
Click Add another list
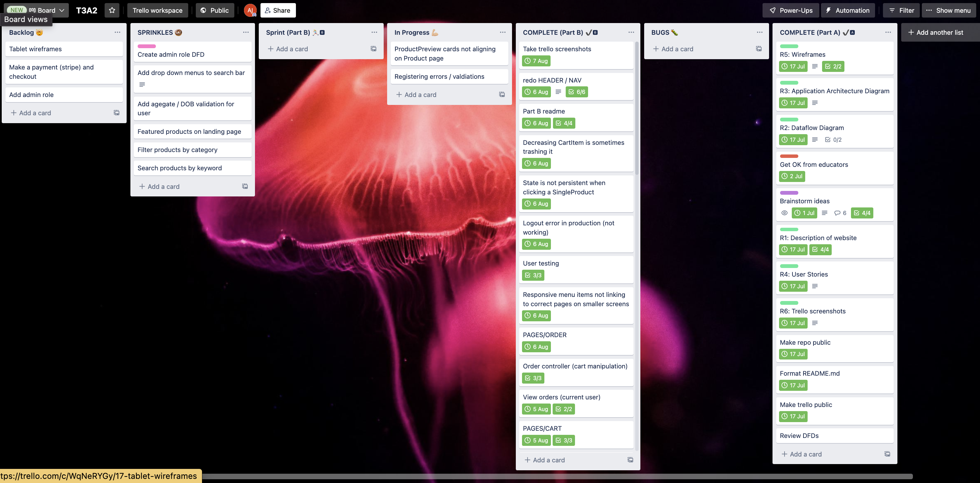point(936,32)
